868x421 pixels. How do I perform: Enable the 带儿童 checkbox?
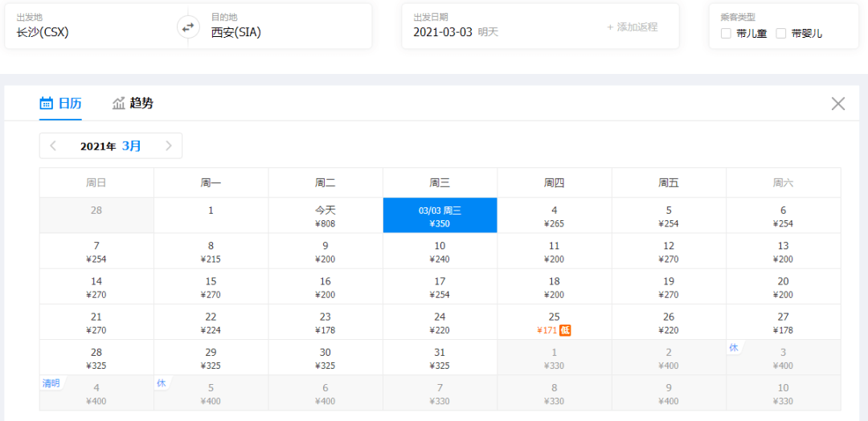(x=726, y=34)
